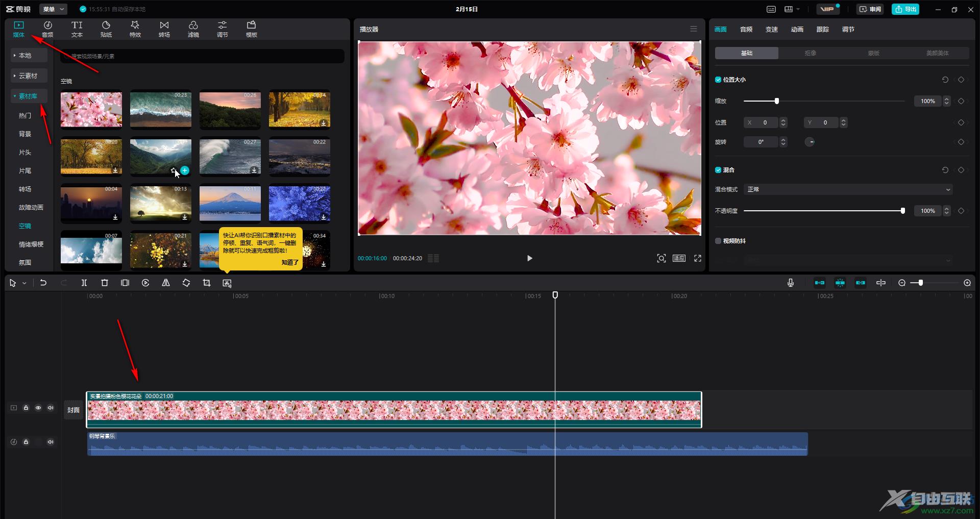Open the 模板 templates tab
This screenshot has height=519, width=980.
252,29
